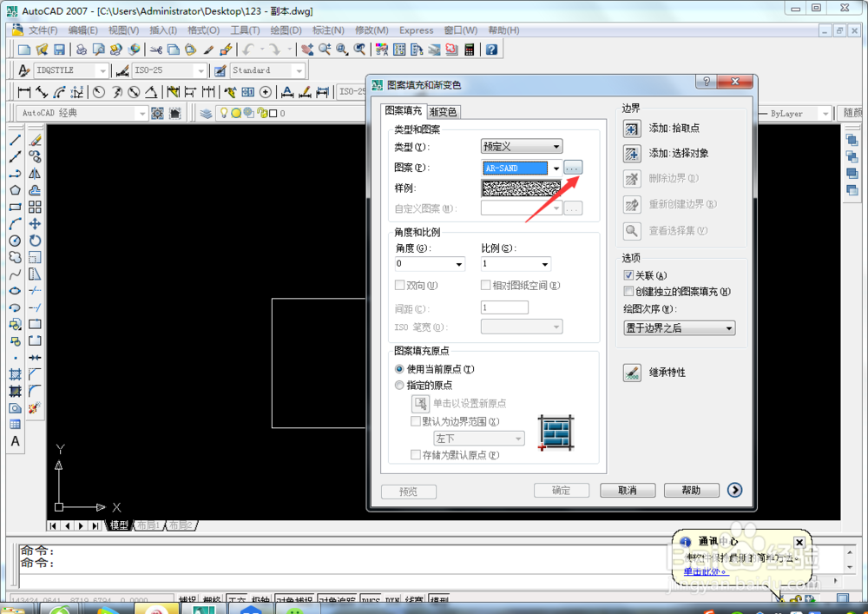Click the Cancel (取消) button

[x=628, y=491]
